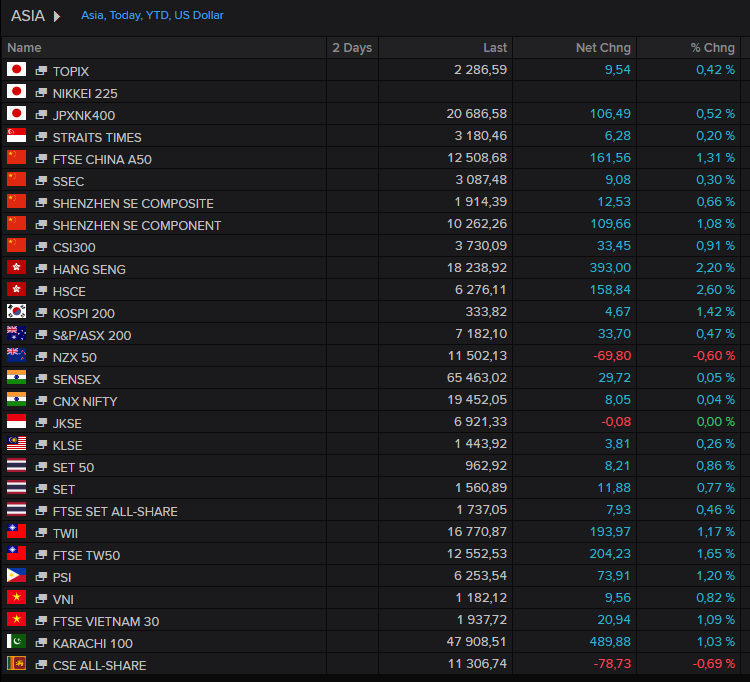Click the pop-out icon beside CSI300
The width and height of the screenshot is (750, 682).
click(41, 247)
